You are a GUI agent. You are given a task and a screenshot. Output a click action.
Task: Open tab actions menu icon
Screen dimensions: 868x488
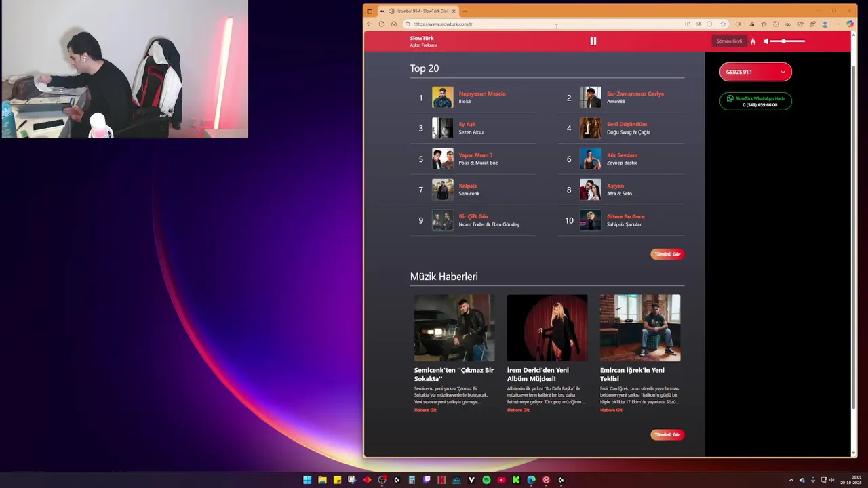[370, 11]
